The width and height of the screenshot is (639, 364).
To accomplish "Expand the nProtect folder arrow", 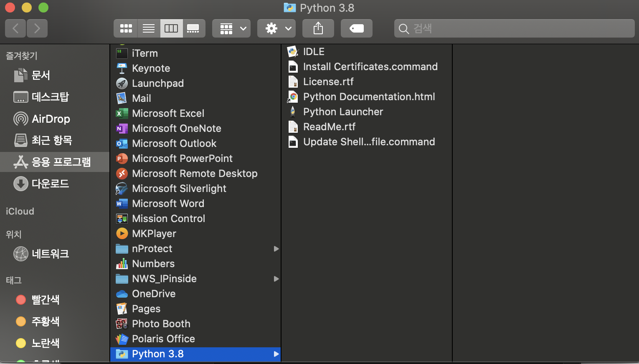I will tap(276, 249).
